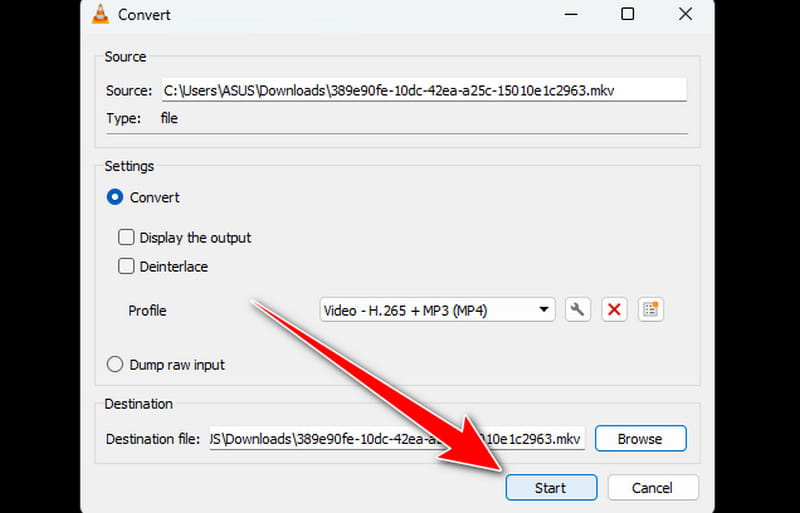The width and height of the screenshot is (800, 513).
Task: Click the Profile label in Settings
Action: 147,310
